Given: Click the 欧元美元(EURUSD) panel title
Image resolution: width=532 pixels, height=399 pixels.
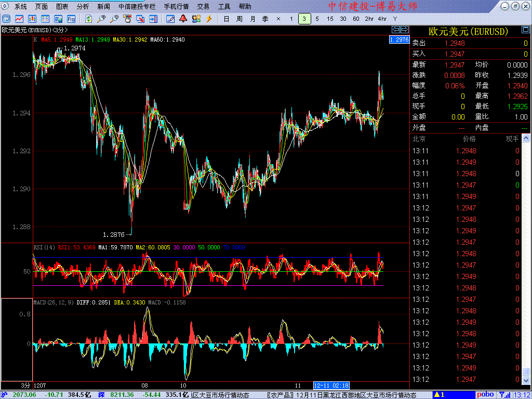Looking at the screenshot, I should tap(468, 32).
